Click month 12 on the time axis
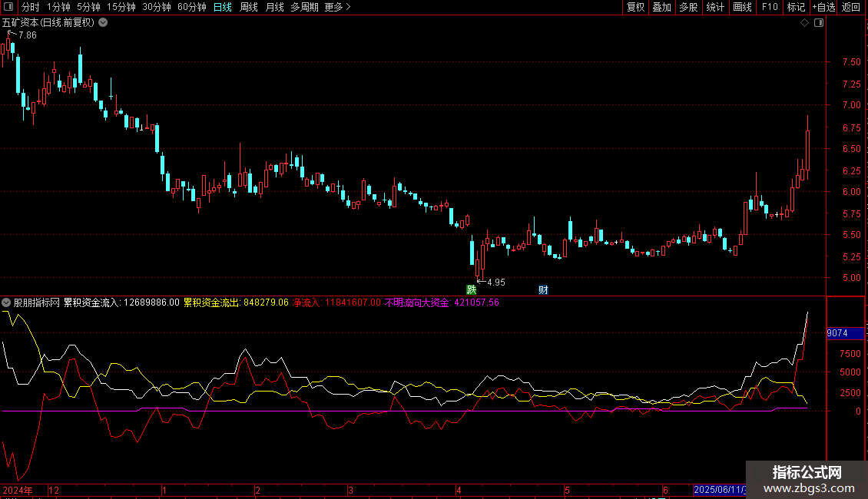Screen dimensions: 868x499 point(54,490)
